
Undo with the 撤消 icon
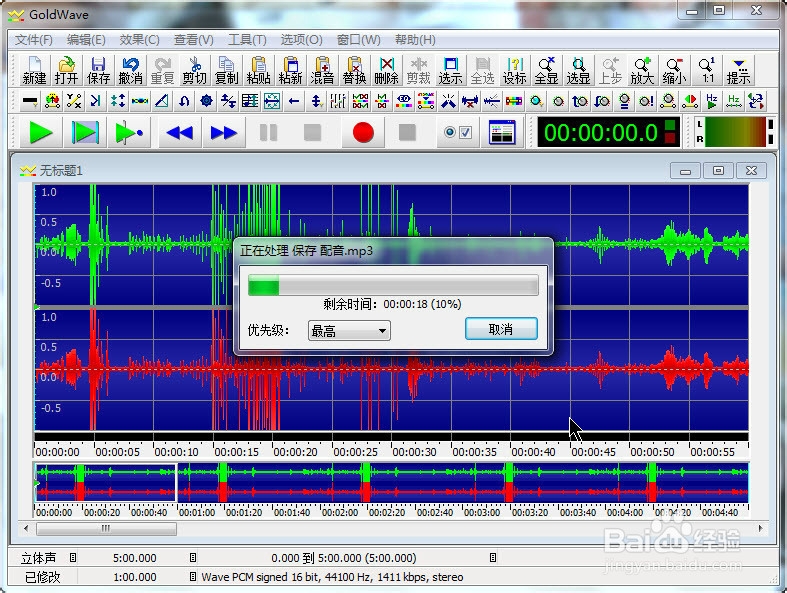pyautogui.click(x=130, y=70)
